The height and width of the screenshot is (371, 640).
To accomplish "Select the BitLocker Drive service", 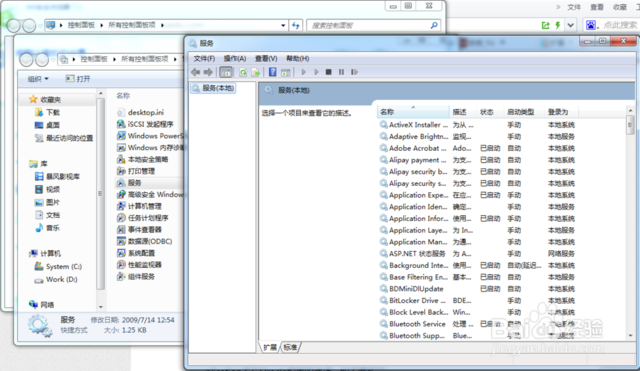I will coord(478,301).
